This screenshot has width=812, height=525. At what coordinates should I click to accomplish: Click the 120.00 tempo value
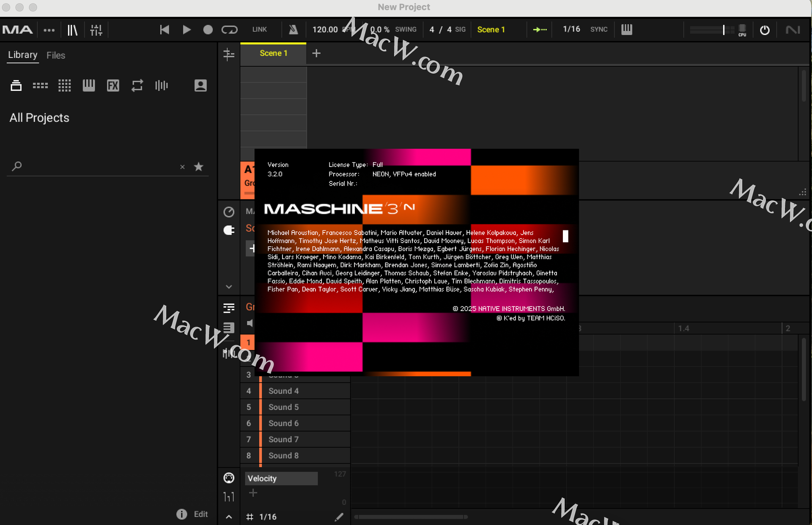tap(325, 30)
